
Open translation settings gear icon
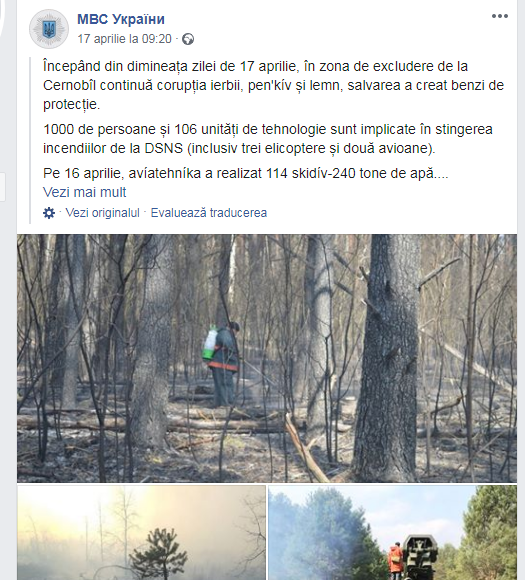49,213
